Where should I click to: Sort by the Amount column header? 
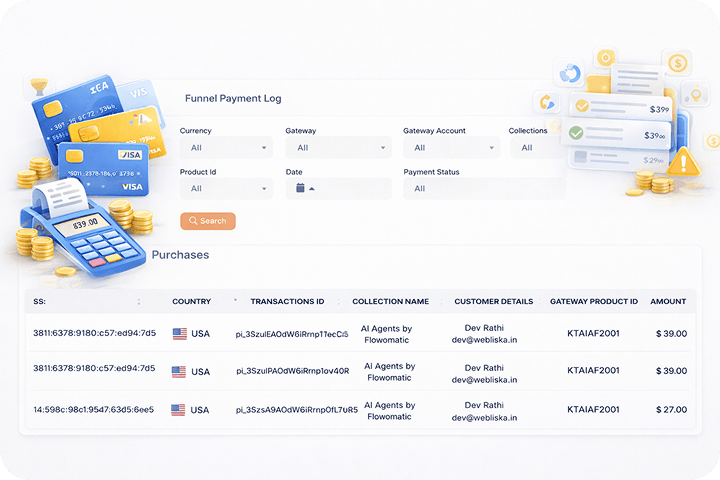coord(668,301)
